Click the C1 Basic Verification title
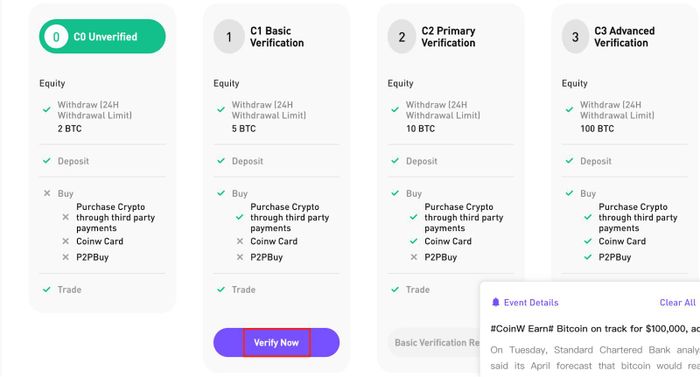The width and height of the screenshot is (700, 377). tap(277, 37)
